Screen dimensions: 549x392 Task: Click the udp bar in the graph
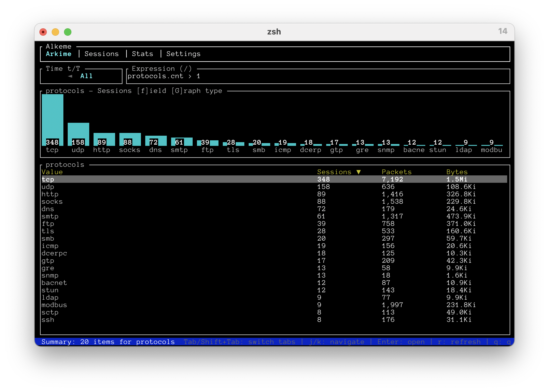[x=78, y=134]
